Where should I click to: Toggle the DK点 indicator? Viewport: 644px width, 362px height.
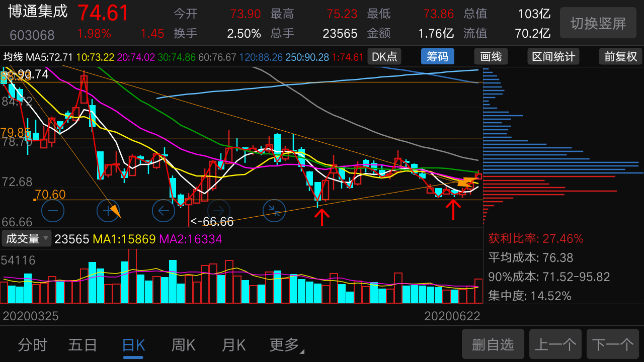pyautogui.click(x=384, y=57)
